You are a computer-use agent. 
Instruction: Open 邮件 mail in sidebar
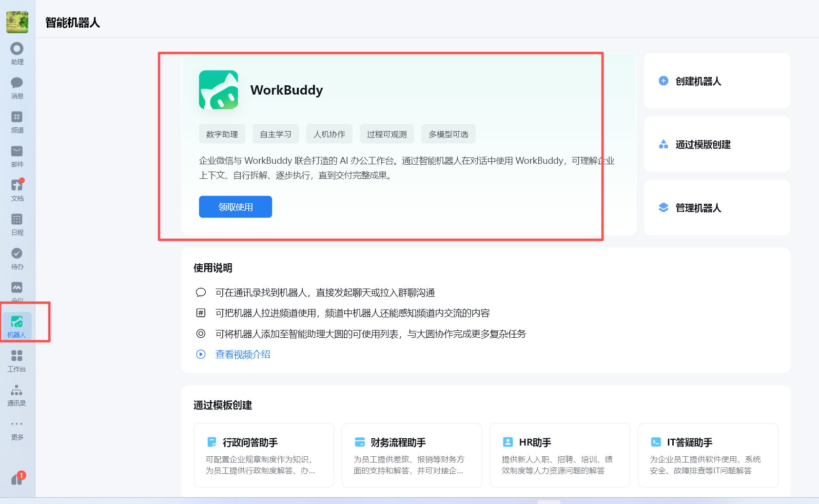coord(17,156)
